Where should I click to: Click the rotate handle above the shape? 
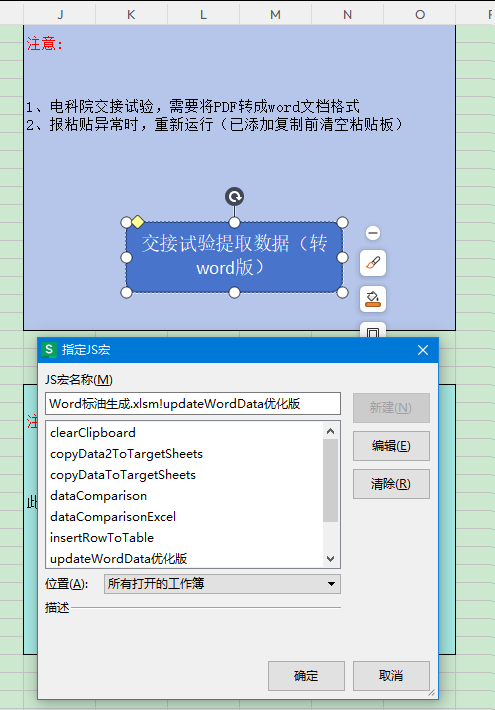click(234, 197)
